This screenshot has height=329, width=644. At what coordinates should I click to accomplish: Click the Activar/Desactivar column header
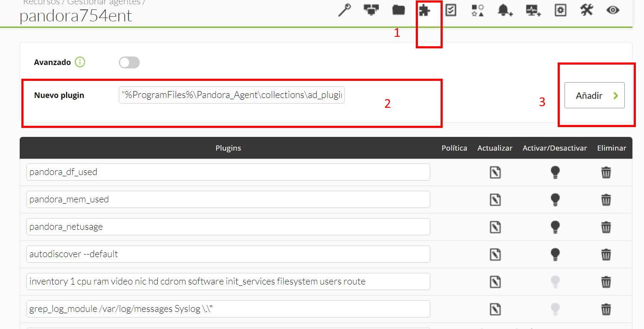555,148
